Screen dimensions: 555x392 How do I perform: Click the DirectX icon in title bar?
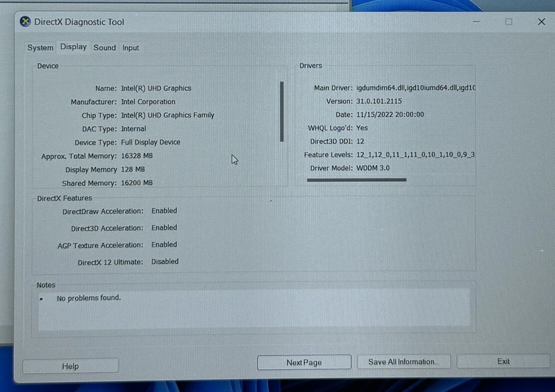[x=26, y=22]
